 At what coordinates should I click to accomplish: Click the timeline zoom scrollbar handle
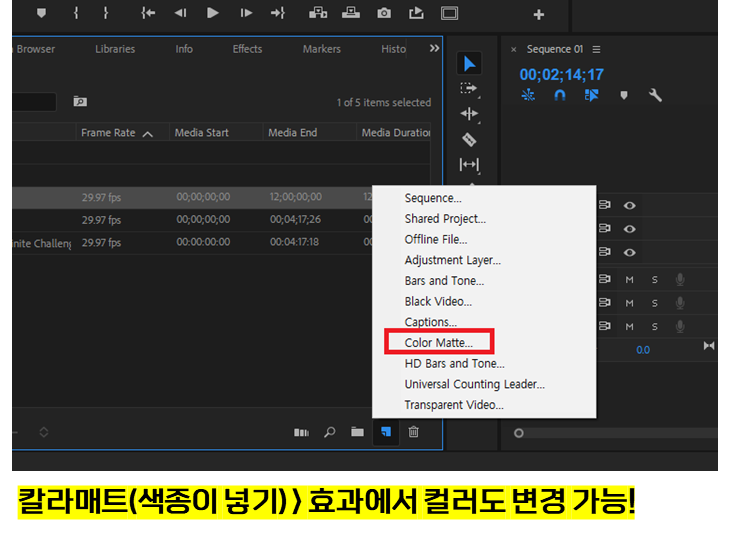point(518,433)
